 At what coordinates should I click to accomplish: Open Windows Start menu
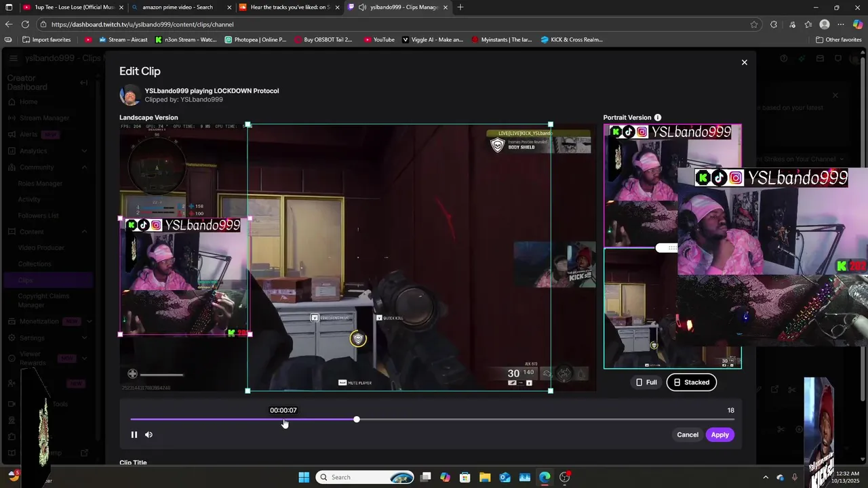tap(304, 477)
